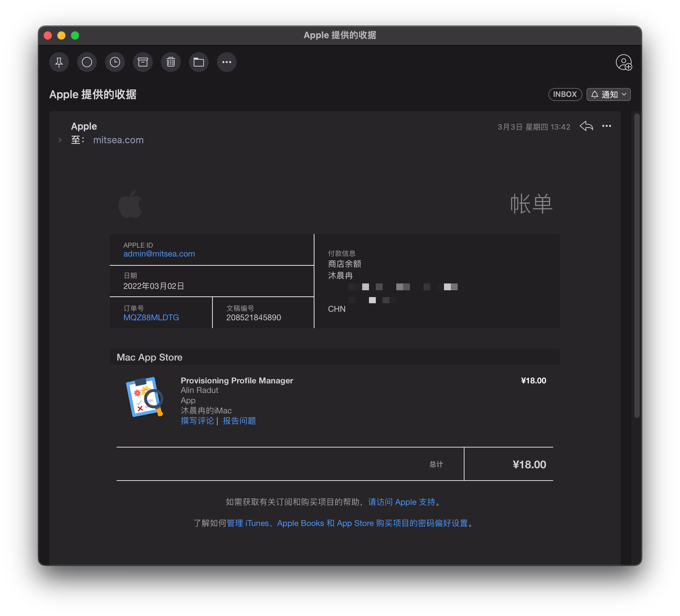Screen dimensions: 680x616
Task: Reply using the arrow icon
Action: click(587, 126)
